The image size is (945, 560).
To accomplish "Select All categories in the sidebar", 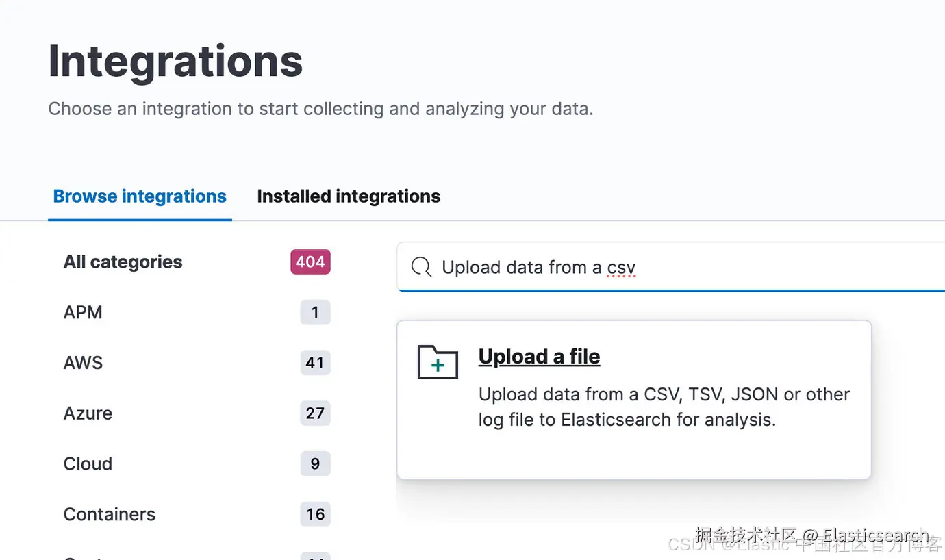I will (123, 262).
